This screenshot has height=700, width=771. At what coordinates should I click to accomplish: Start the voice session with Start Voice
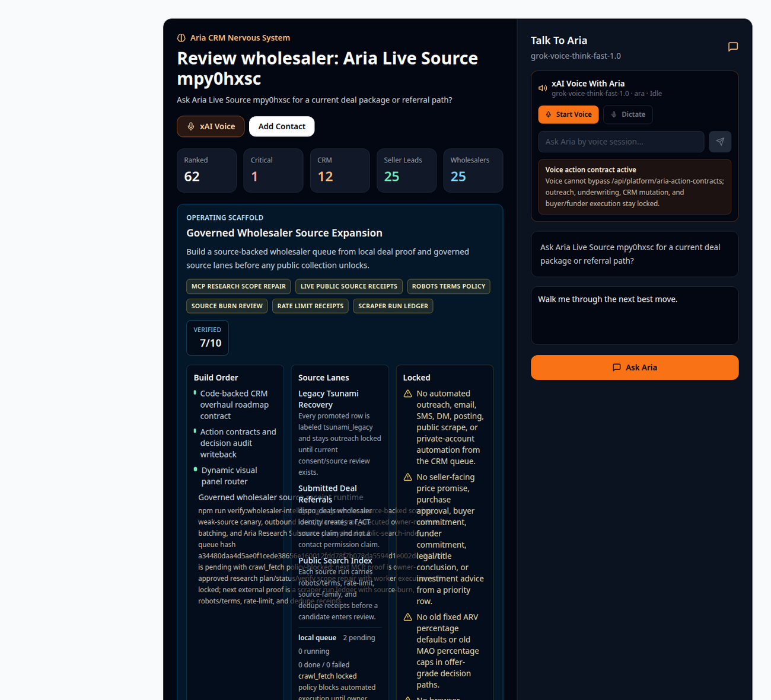[568, 114]
